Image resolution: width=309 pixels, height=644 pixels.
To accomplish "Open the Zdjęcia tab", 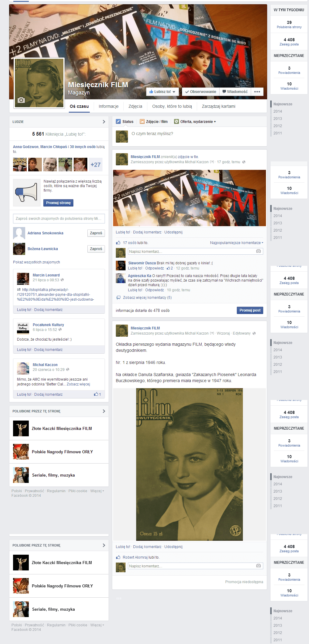I will tap(135, 106).
